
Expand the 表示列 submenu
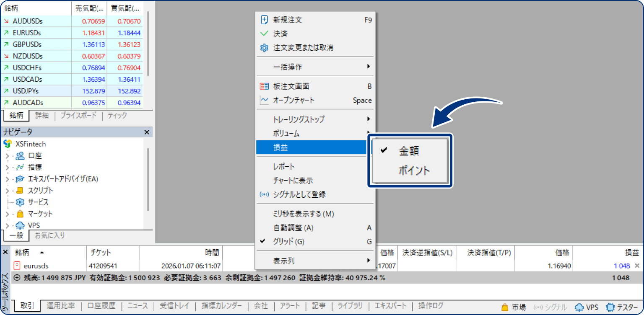[315, 261]
